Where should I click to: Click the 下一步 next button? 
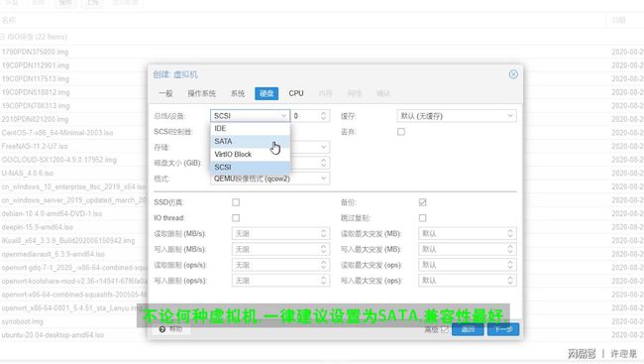503,329
